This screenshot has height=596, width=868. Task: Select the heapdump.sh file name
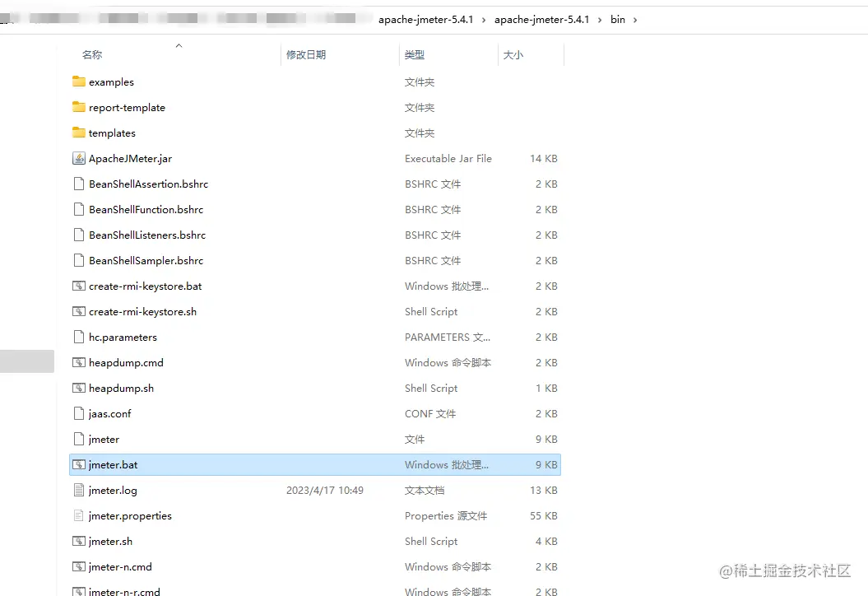121,388
